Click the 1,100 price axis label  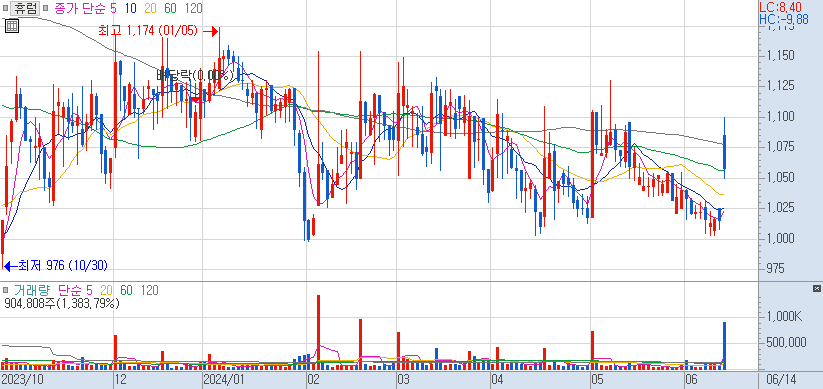[779, 116]
